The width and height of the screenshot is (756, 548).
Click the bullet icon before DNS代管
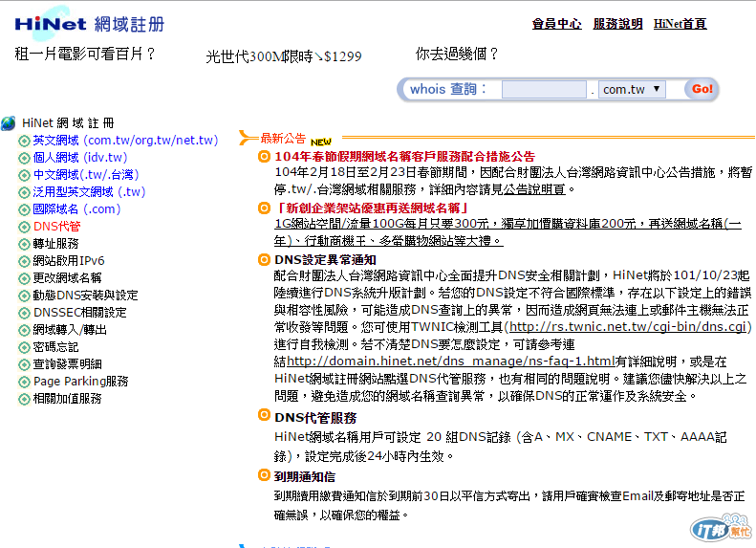pos(24,227)
